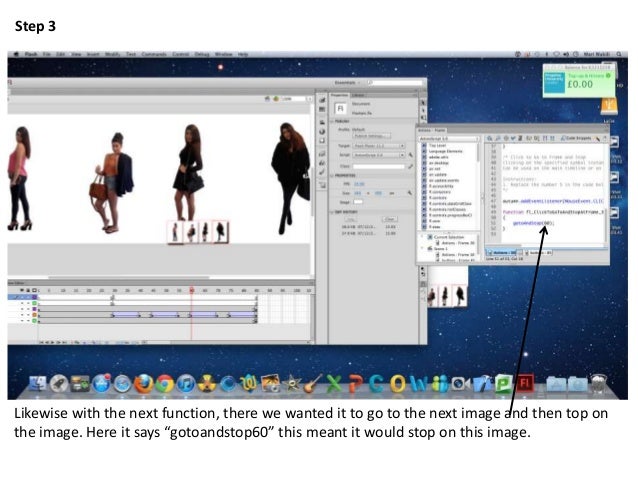Open iTunes from the dock
Screen dimensions: 638x479
point(187,383)
